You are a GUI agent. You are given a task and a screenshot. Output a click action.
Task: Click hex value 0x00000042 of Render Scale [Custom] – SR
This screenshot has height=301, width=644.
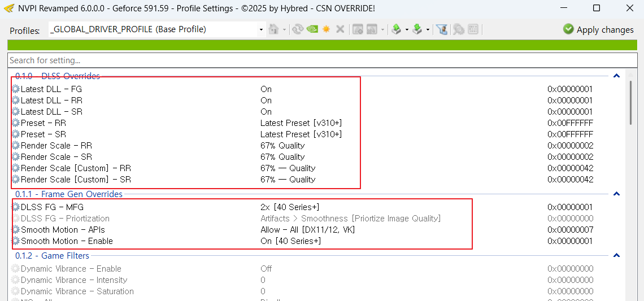(x=570, y=180)
